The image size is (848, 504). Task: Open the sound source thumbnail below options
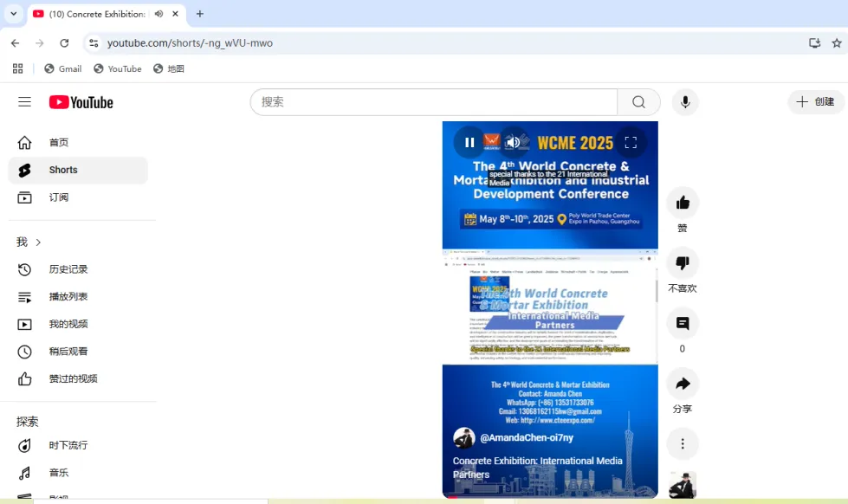coord(683,485)
